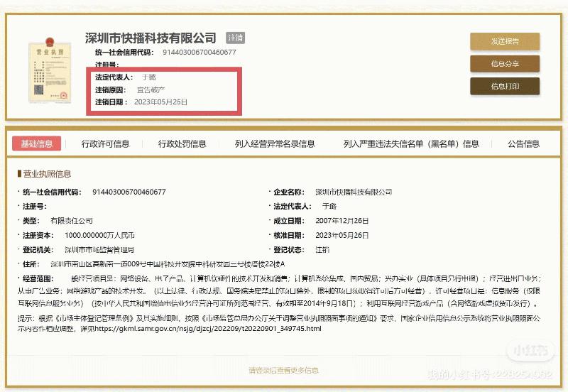Open the 行政处罚信息 tab
Viewport: 568px width, 392px height.
coord(182,143)
